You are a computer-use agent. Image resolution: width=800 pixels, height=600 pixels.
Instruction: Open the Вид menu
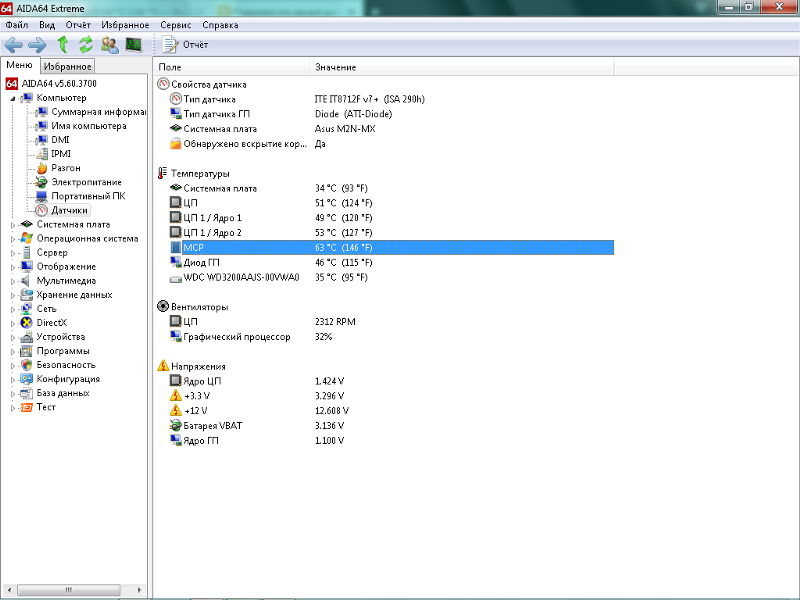[47, 25]
